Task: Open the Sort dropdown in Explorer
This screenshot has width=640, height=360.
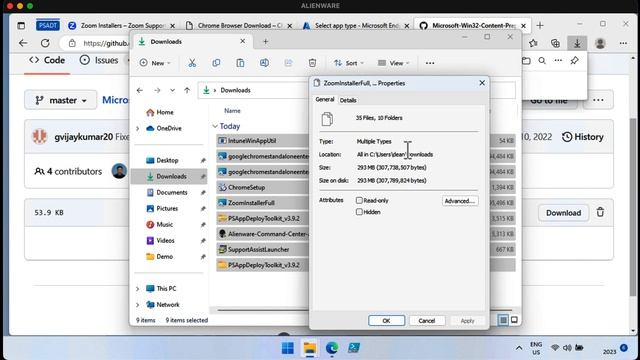Action: (x=349, y=63)
